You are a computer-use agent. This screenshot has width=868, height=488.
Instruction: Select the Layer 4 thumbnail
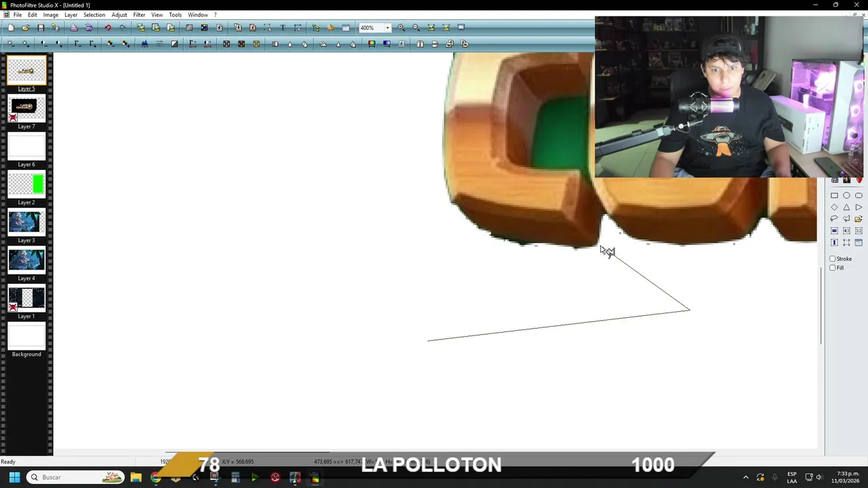coord(26,261)
